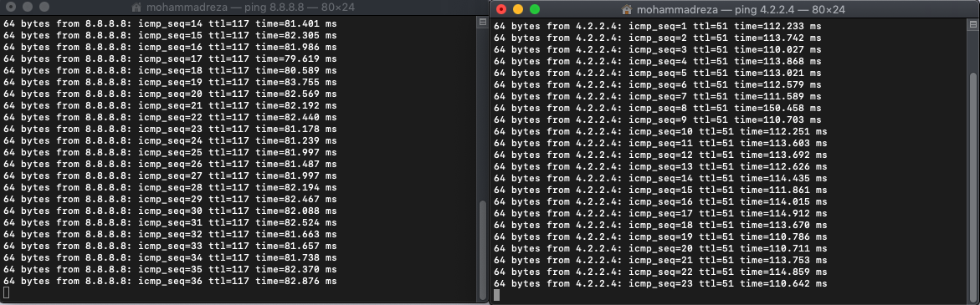Click the 4.2.2.4 icmp_seq=3 time=110.027 ms line
The width and height of the screenshot is (980, 305).
pos(658,49)
